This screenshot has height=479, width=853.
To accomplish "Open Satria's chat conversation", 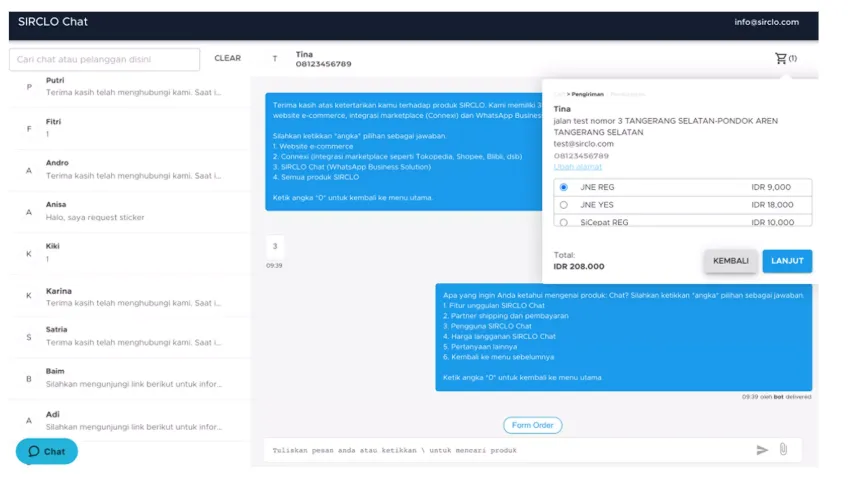I will tap(129, 337).
